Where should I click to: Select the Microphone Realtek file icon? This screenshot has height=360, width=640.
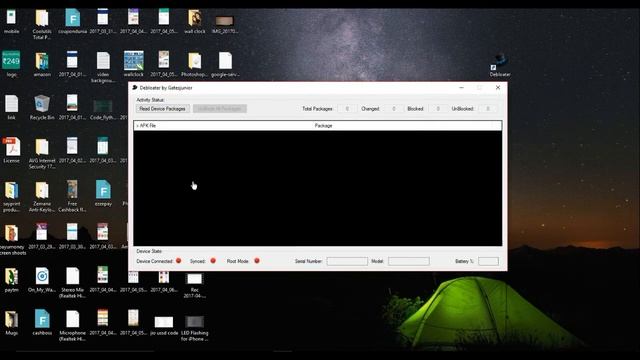[x=73, y=326]
